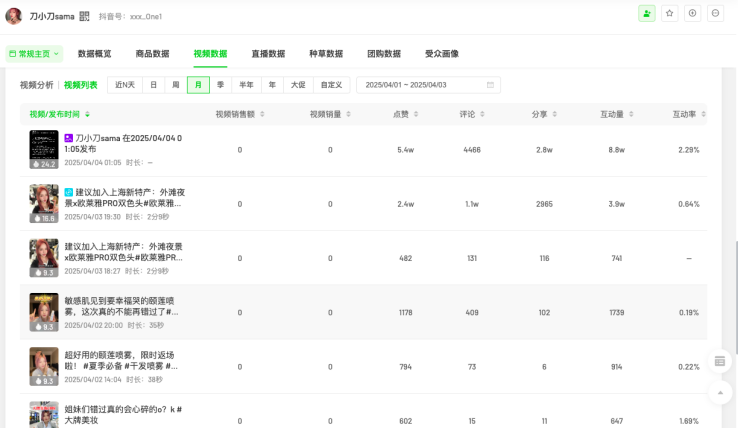Open 敏感肌见到要幸福哭的颐莲喷雾 video title

coord(121,306)
